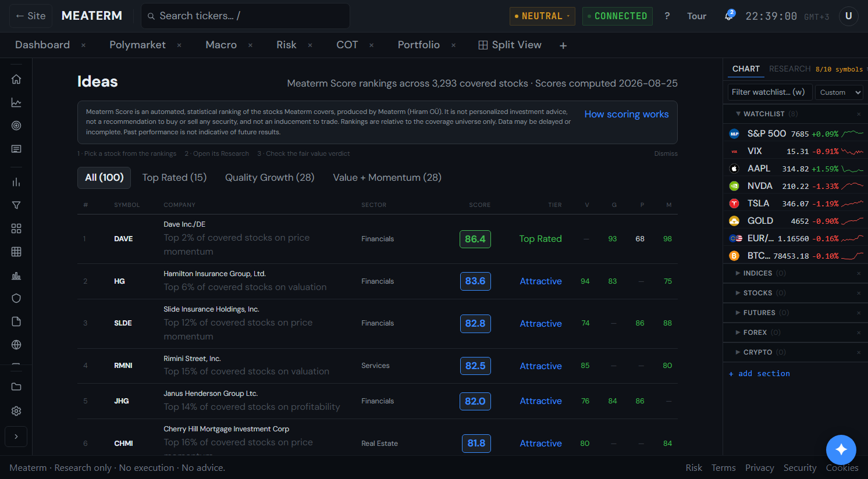868x479 pixels.
Task: Open settings via the gear icon
Action: 16,411
